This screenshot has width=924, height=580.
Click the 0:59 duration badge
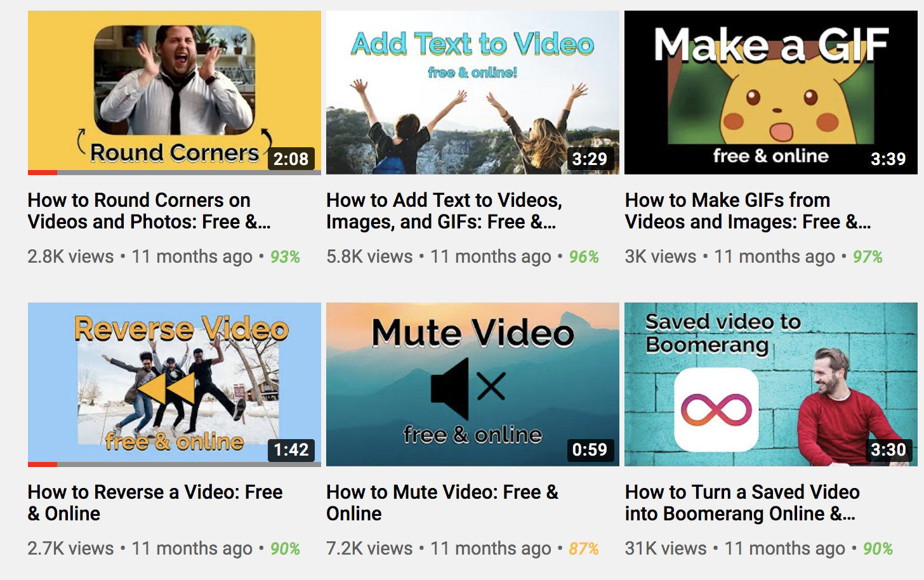590,450
